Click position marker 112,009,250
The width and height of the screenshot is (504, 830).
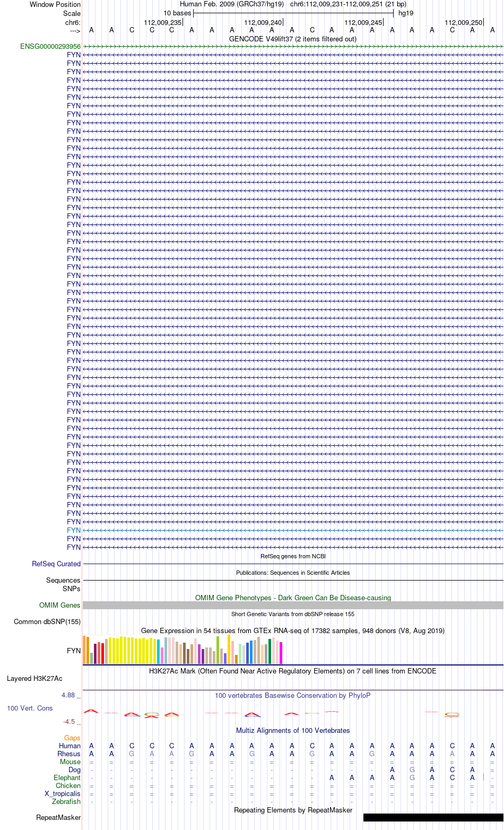tap(464, 22)
